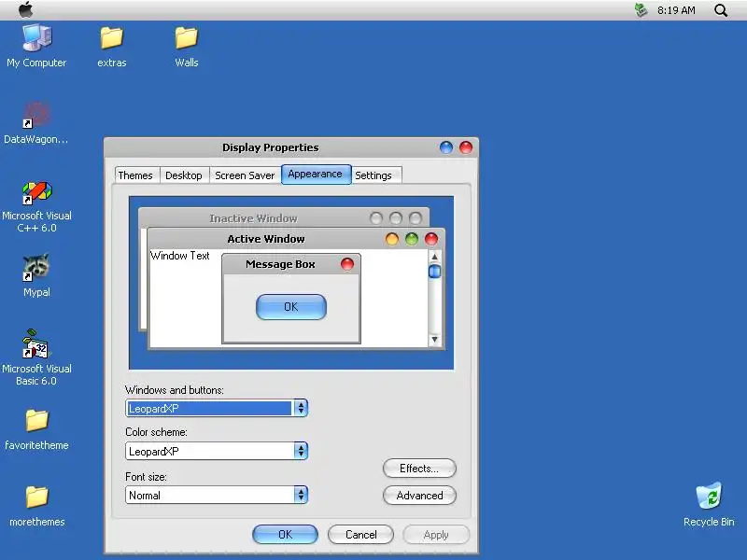Click the green tray icon beside clock
747x560 pixels.
[641, 10]
